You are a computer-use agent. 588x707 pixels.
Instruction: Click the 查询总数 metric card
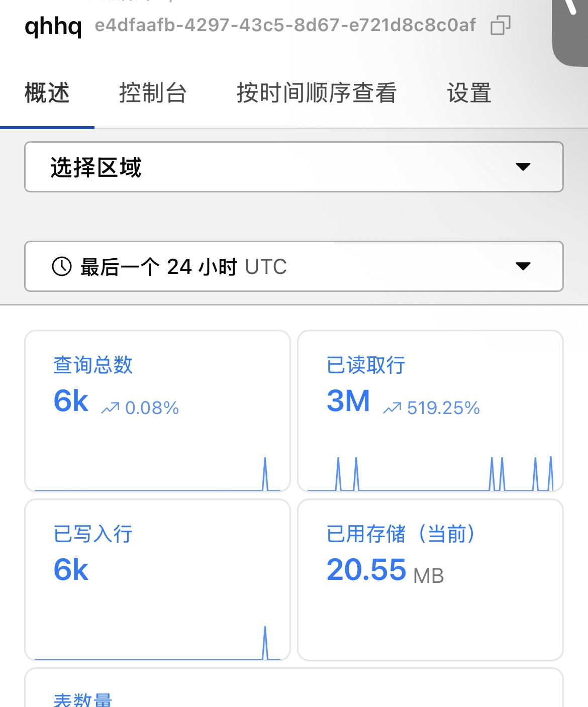point(157,410)
